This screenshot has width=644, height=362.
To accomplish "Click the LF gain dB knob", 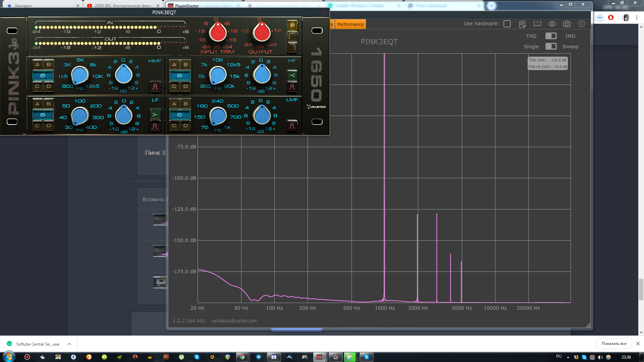I will click(x=123, y=115).
